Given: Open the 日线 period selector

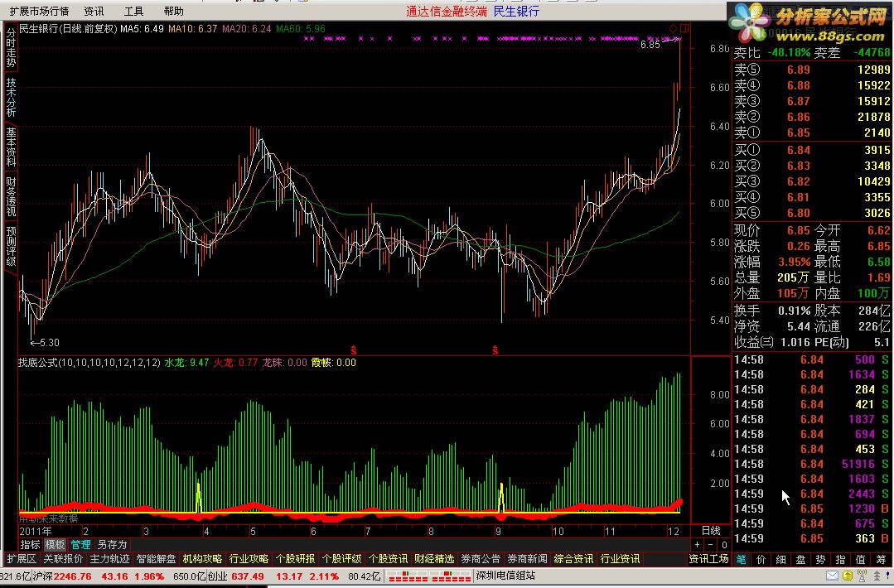Looking at the screenshot, I should (710, 531).
